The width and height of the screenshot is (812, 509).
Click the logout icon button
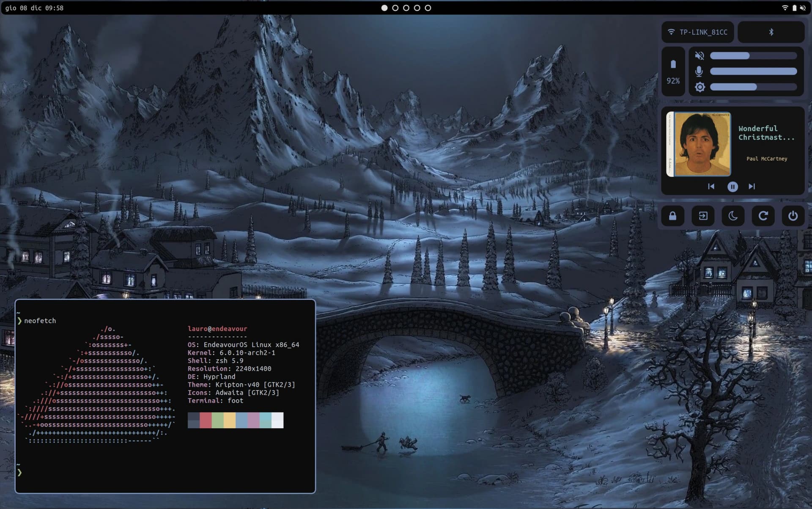pos(703,216)
